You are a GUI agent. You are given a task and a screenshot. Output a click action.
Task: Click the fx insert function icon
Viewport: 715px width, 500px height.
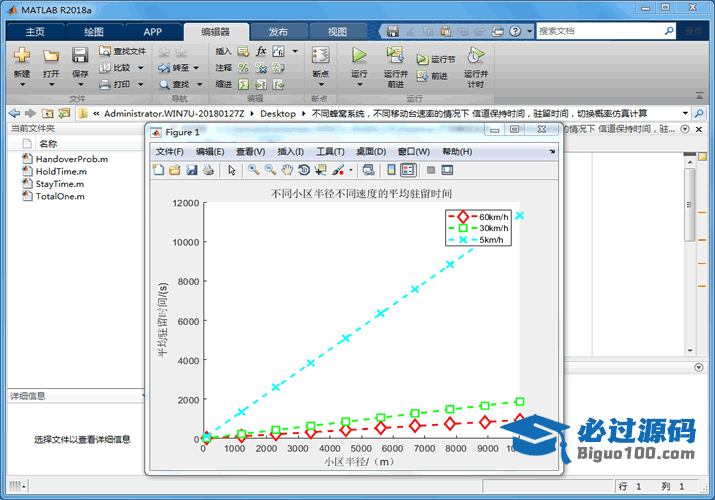pos(261,51)
